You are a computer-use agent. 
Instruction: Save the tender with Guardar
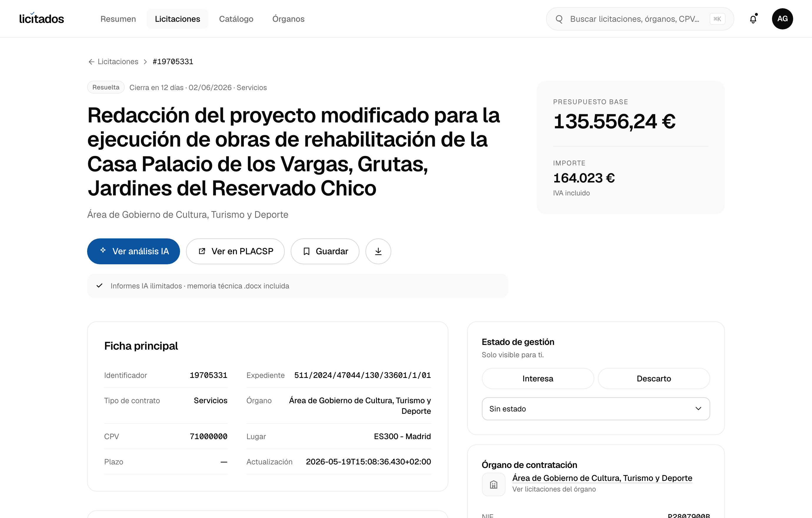(325, 251)
